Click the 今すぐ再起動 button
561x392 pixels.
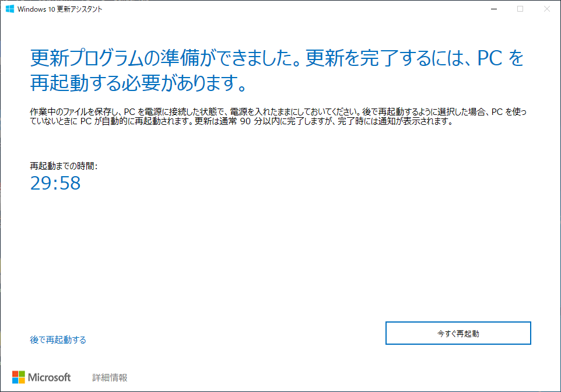(458, 333)
